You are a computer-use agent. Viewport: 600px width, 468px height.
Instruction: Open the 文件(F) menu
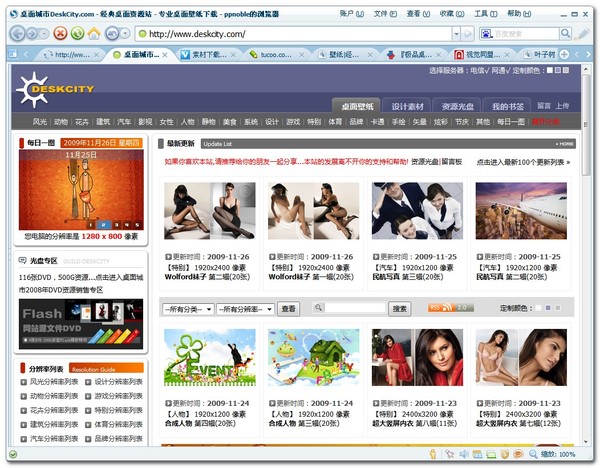385,14
